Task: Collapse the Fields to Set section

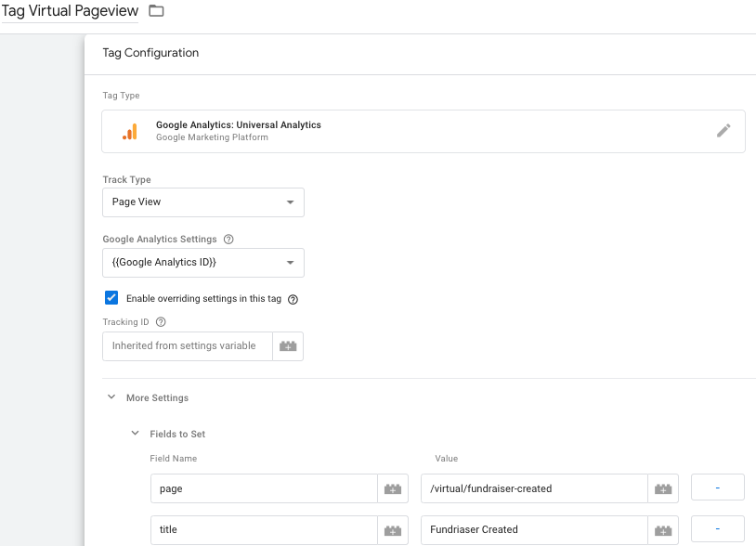Action: [136, 434]
